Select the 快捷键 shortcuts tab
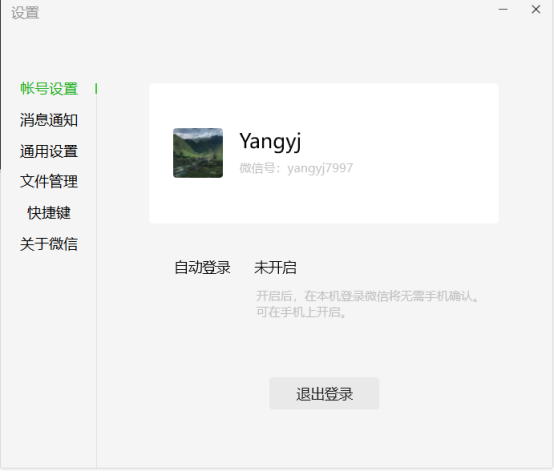Viewport: 554px width, 472px height. click(x=49, y=213)
